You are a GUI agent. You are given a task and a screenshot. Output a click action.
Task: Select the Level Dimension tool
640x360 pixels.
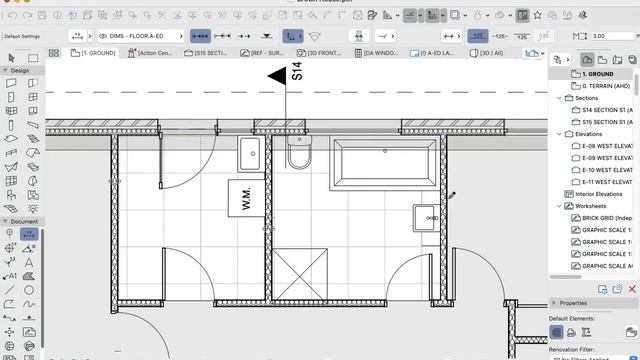pyautogui.click(x=9, y=248)
